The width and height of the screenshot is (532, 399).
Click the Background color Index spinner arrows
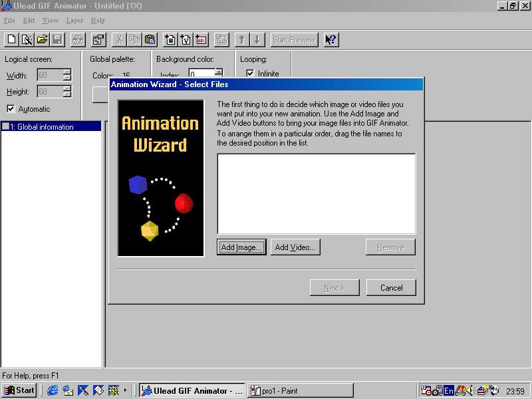click(x=219, y=74)
